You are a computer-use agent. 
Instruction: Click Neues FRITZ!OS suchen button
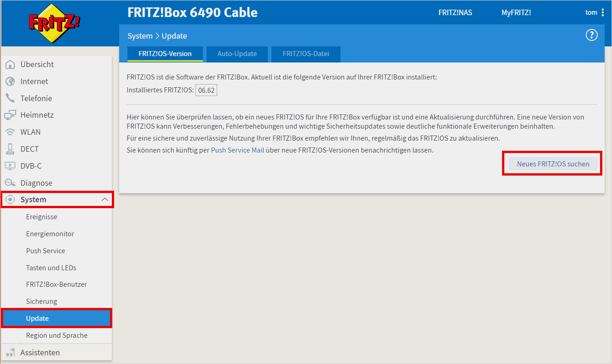(x=553, y=164)
